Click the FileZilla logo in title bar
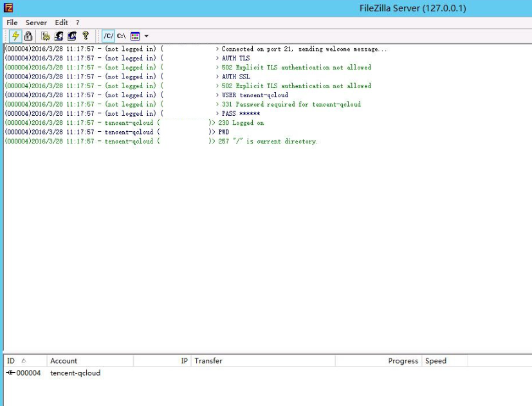532x406 pixels. [x=8, y=8]
